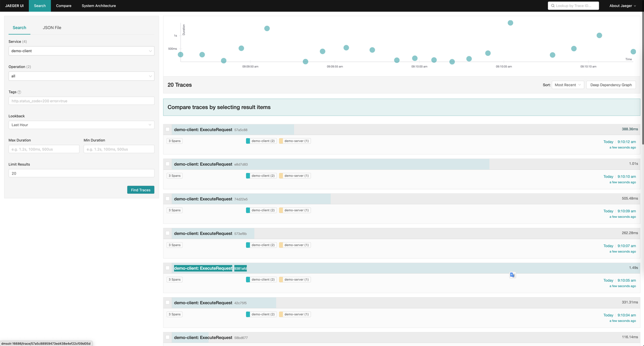The image size is (644, 346).
Task: Open the Service dropdown showing demo-client
Action: click(x=82, y=51)
